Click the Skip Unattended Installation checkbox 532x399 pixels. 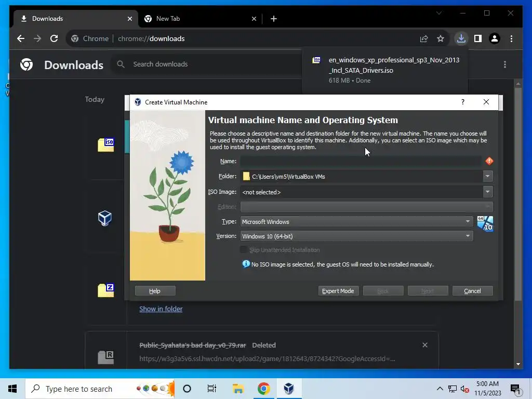(243, 250)
